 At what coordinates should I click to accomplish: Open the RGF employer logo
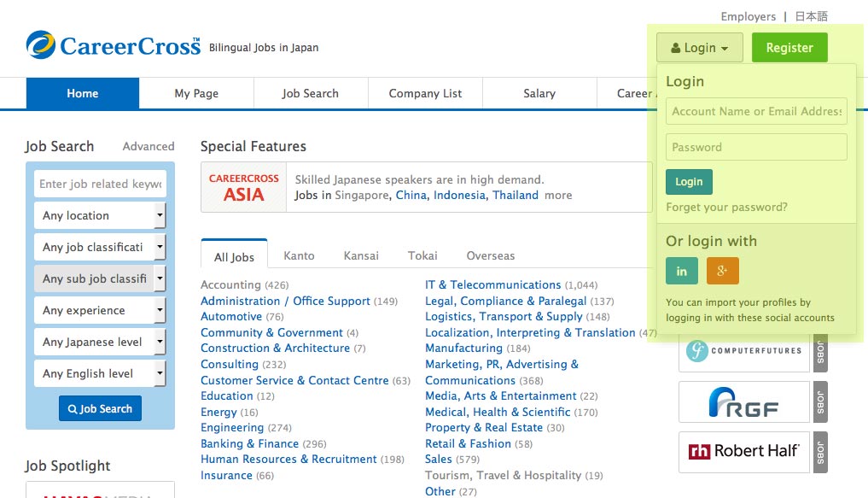click(x=744, y=402)
